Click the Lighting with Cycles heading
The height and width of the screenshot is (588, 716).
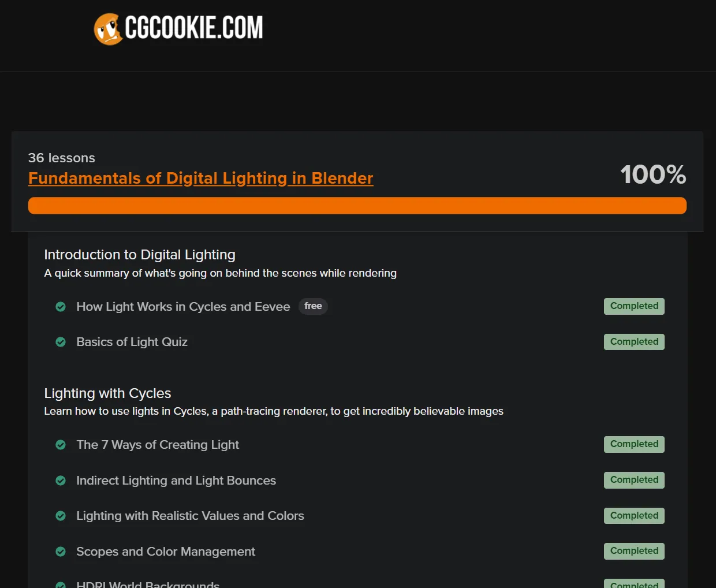pyautogui.click(x=108, y=393)
